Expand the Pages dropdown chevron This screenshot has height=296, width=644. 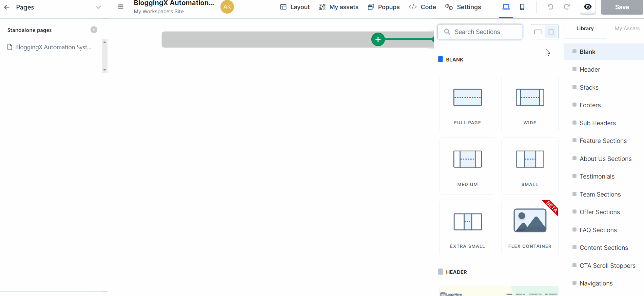click(x=98, y=7)
